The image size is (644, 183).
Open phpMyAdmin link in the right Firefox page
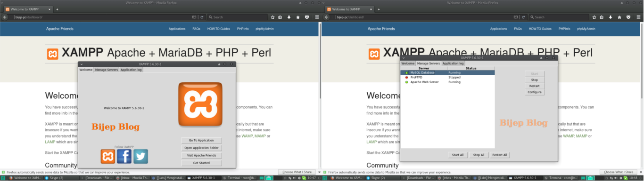tap(586, 29)
